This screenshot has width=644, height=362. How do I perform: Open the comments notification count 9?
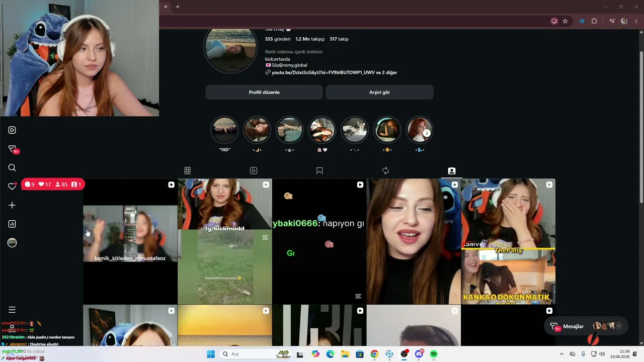(x=30, y=185)
